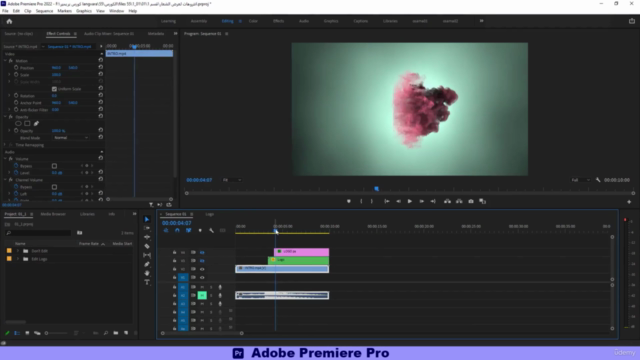Add marker in the timeline panel

(x=200, y=231)
